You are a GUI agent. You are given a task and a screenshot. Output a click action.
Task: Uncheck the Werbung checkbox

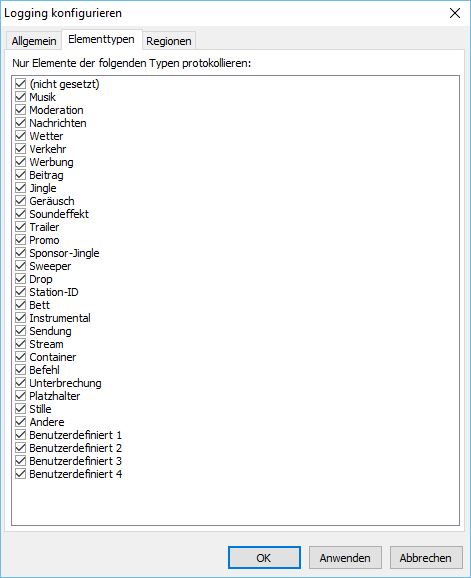click(x=21, y=162)
